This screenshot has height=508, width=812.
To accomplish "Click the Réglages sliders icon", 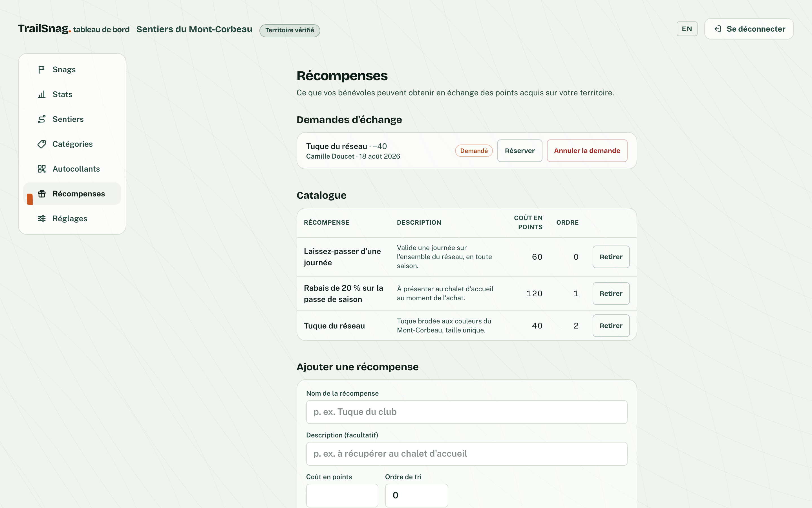I will (41, 218).
